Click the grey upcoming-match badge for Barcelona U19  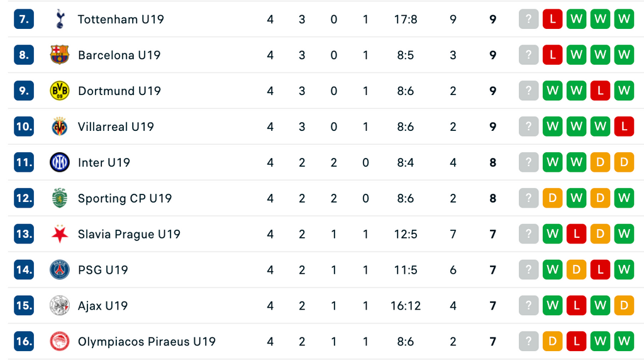tap(529, 55)
